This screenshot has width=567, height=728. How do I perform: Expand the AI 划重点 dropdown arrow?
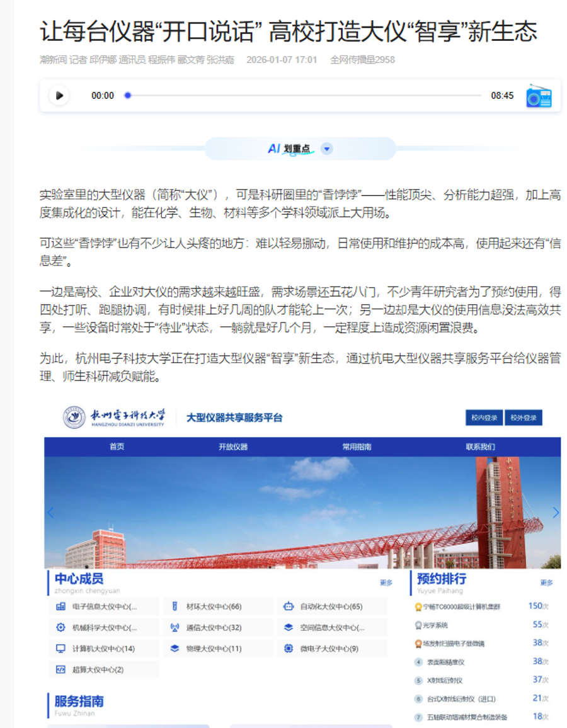326,149
